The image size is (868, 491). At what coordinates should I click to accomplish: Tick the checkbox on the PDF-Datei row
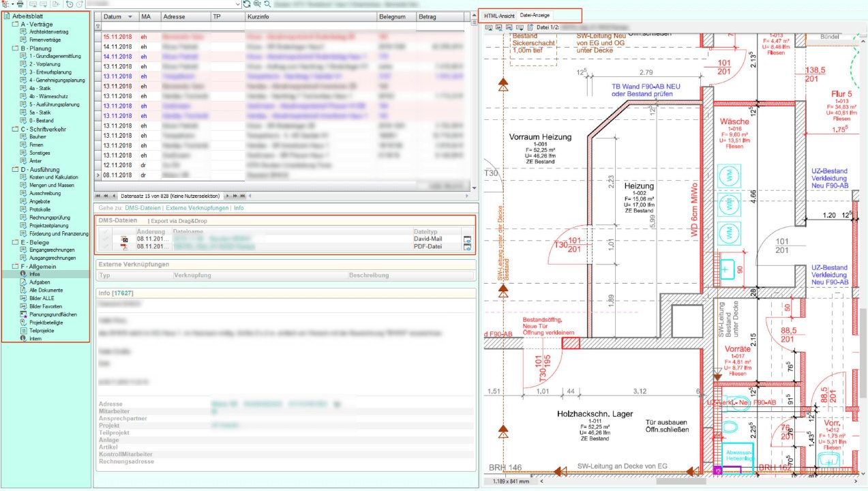click(x=105, y=247)
